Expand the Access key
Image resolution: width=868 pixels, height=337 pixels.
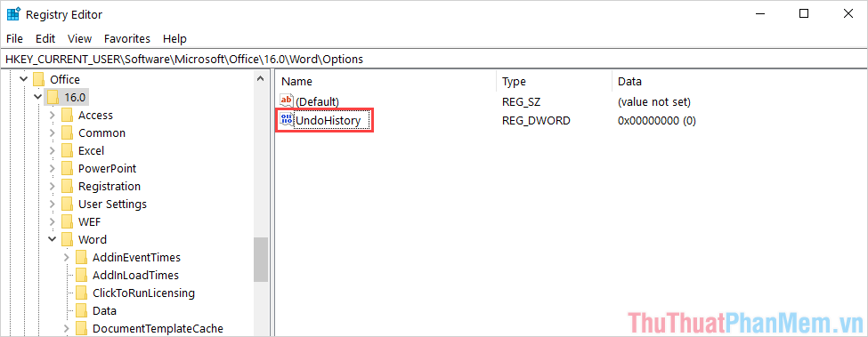tap(52, 116)
